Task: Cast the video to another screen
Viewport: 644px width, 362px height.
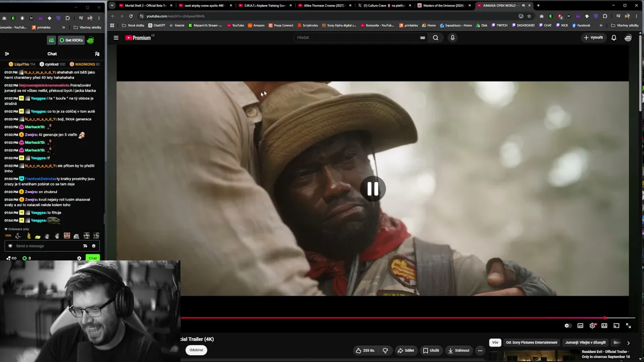Action: [616, 326]
